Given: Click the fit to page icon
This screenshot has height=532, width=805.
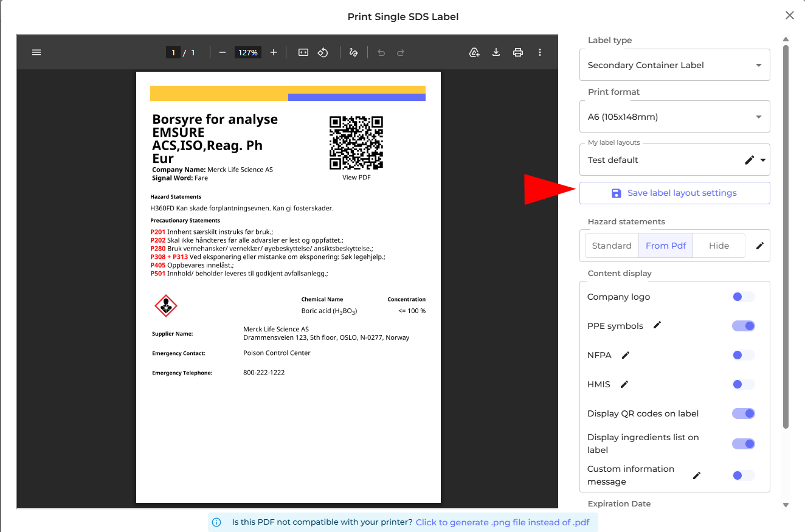Looking at the screenshot, I should click(x=303, y=53).
